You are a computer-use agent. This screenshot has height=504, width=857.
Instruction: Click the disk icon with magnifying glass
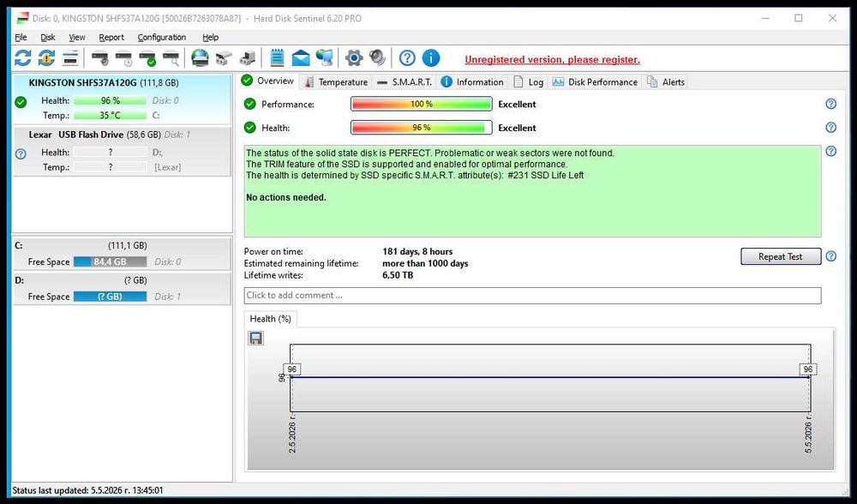(x=171, y=57)
